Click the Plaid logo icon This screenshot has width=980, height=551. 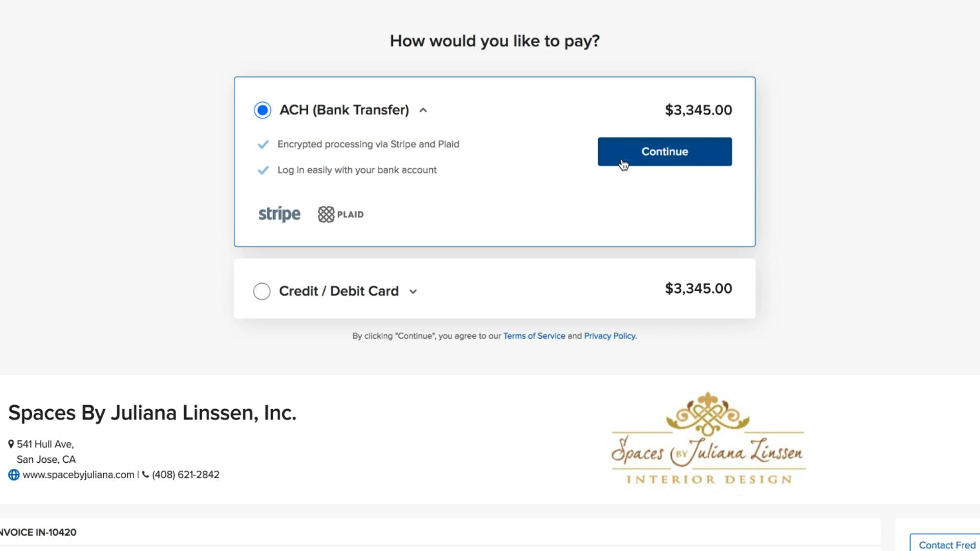click(326, 214)
